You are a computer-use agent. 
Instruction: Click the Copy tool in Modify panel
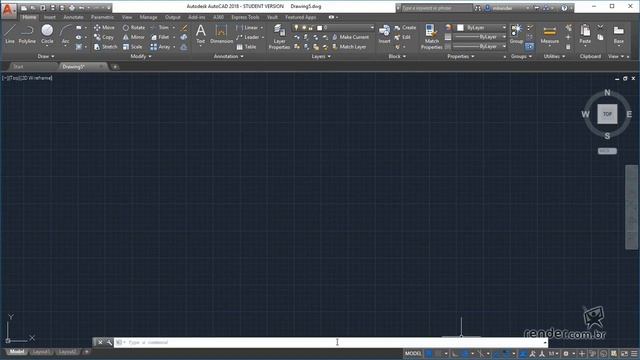[104, 37]
